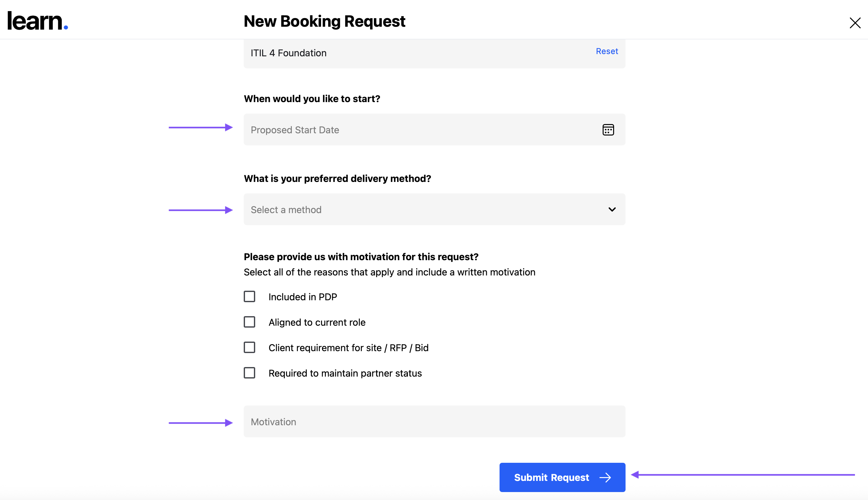
Task: Click the Client requirement for site label
Action: pyautogui.click(x=348, y=348)
